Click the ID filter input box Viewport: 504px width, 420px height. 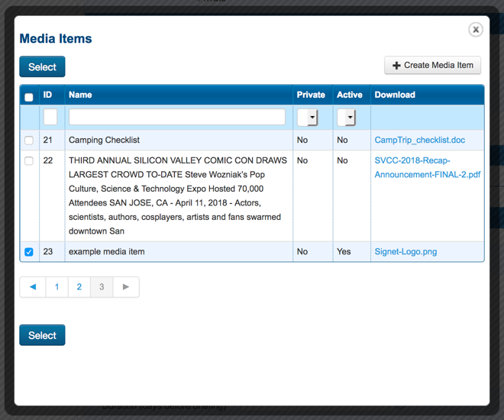50,117
